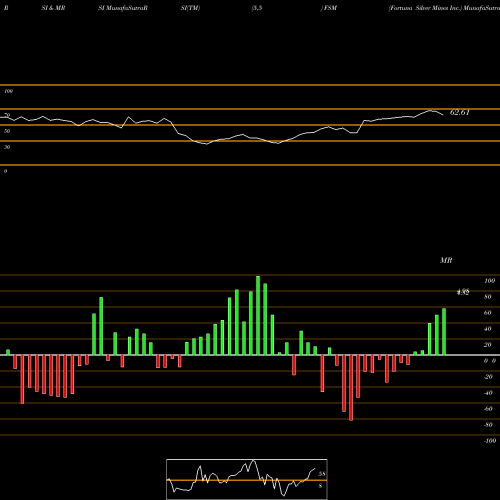Click the ') FSM' ticker symbol in header
The image size is (500, 500).
click(x=329, y=8)
